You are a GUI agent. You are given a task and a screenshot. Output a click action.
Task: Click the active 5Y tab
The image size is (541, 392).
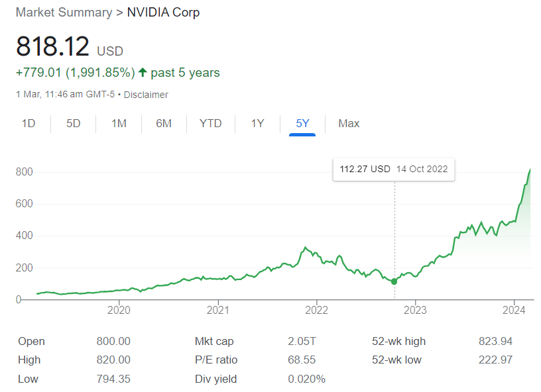[302, 123]
